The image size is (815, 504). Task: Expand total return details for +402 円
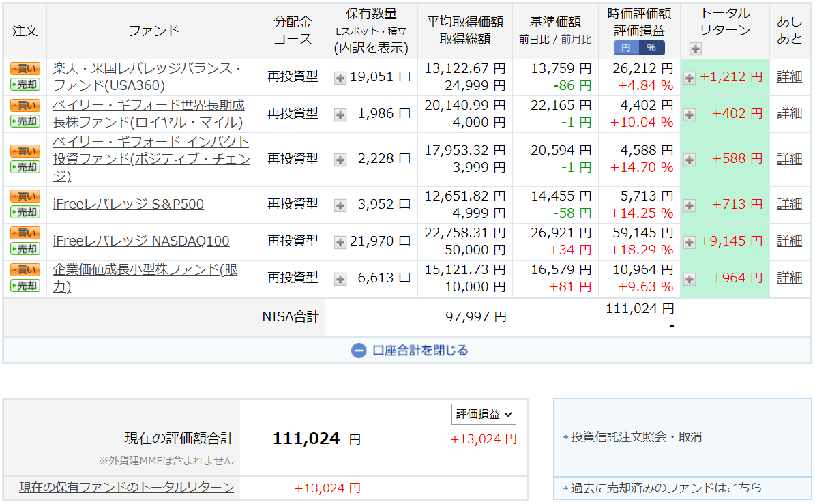click(x=690, y=115)
